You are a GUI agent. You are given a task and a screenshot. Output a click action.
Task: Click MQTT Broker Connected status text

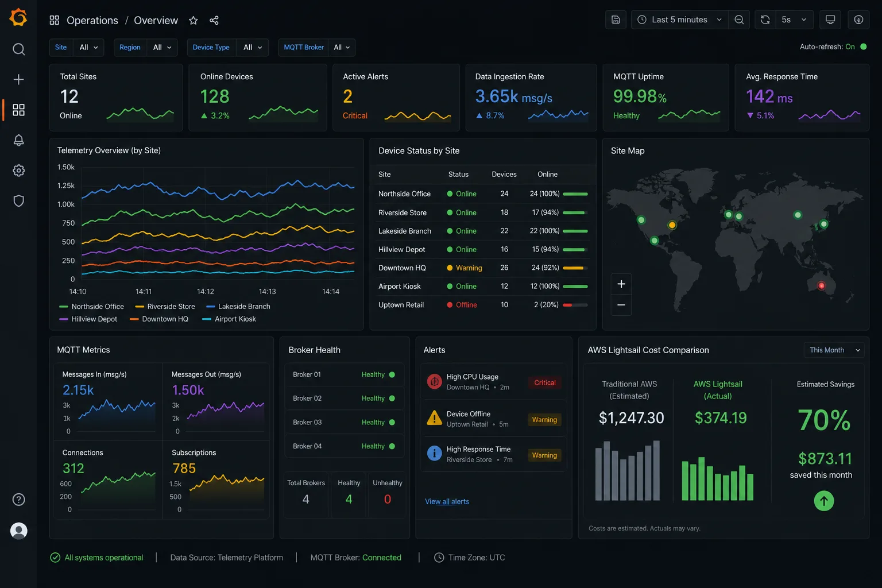point(381,558)
